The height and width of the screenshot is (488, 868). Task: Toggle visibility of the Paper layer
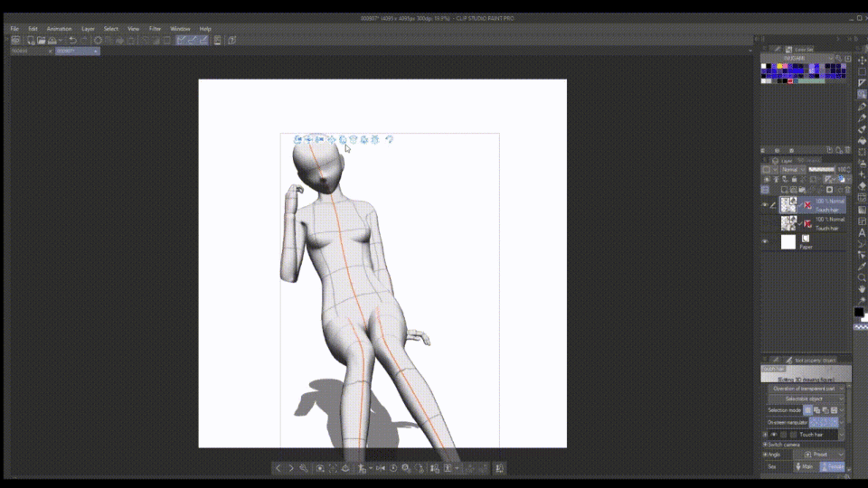pos(765,242)
